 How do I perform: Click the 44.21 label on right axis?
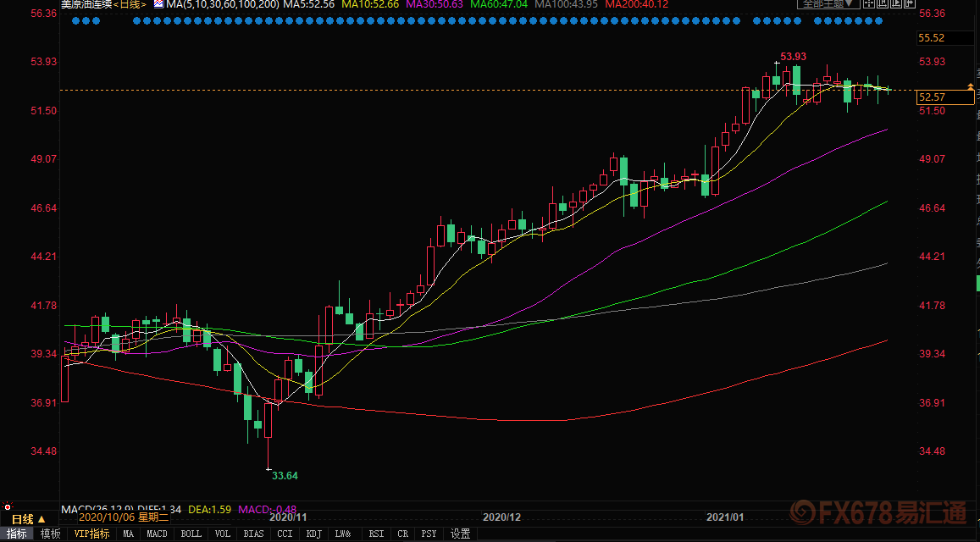932,257
